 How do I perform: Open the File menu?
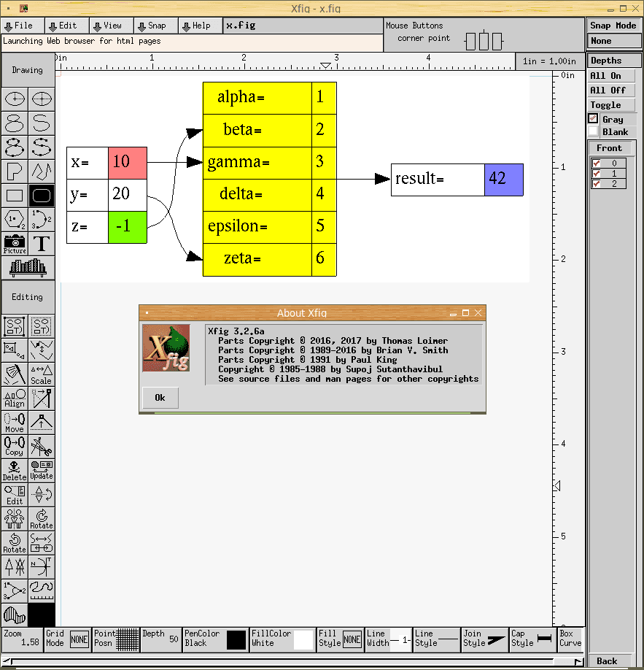(23, 26)
